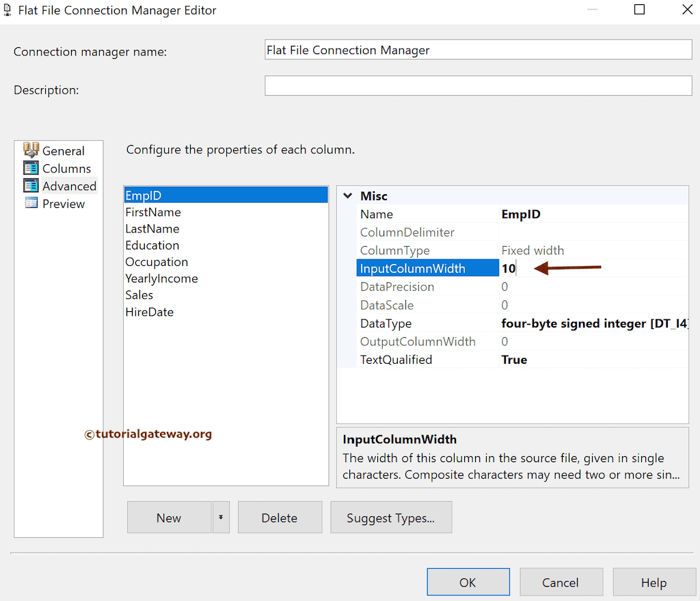
Task: Click the OK button
Action: click(468, 582)
